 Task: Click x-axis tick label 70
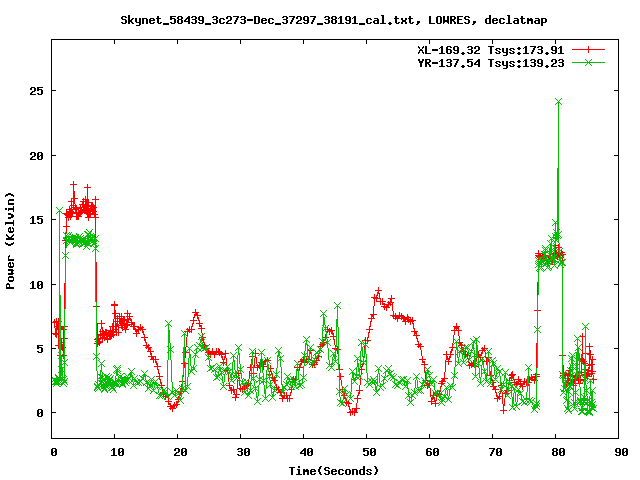(495, 452)
